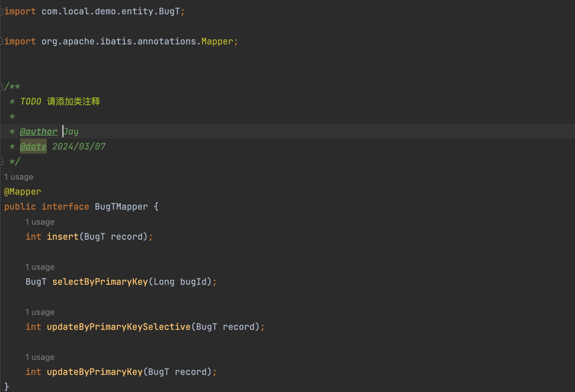Click the date value 2024/03/07
This screenshot has width=575, height=392.
coord(79,146)
